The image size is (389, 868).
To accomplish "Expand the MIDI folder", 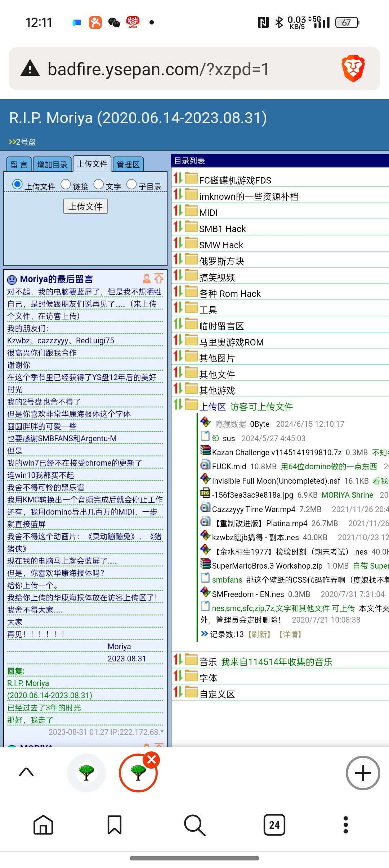I will click(x=208, y=213).
